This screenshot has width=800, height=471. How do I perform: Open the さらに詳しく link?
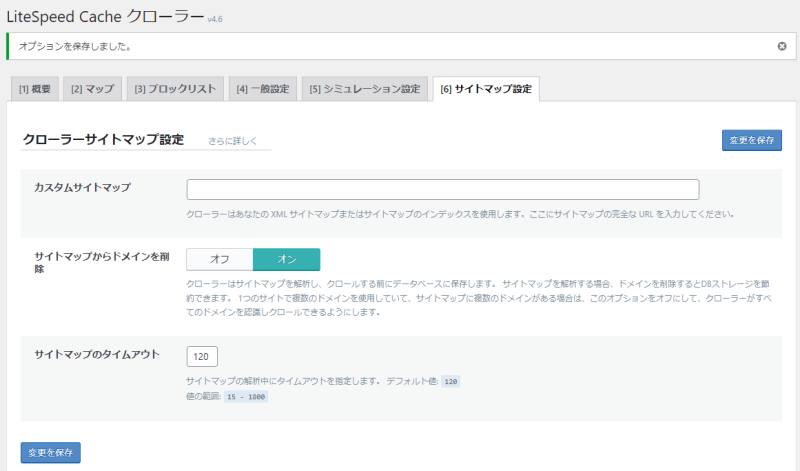tap(232, 141)
